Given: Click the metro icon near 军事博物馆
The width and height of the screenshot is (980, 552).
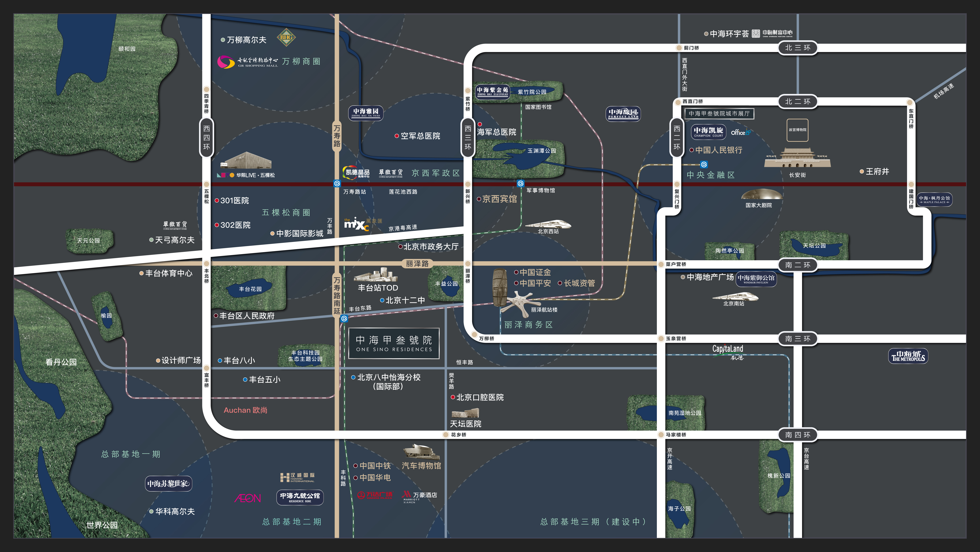Looking at the screenshot, I should coord(521,183).
